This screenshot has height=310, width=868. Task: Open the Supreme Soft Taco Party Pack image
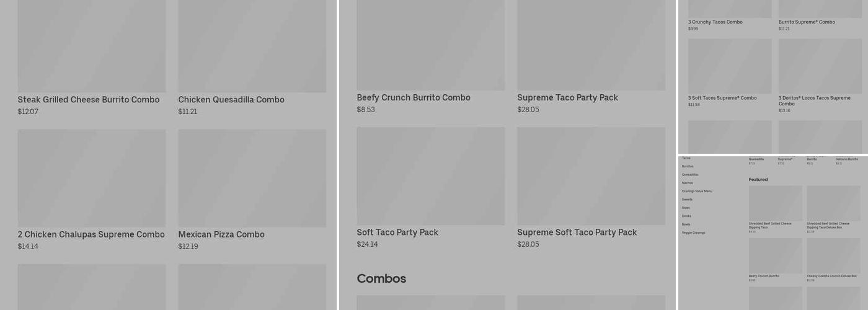click(591, 176)
